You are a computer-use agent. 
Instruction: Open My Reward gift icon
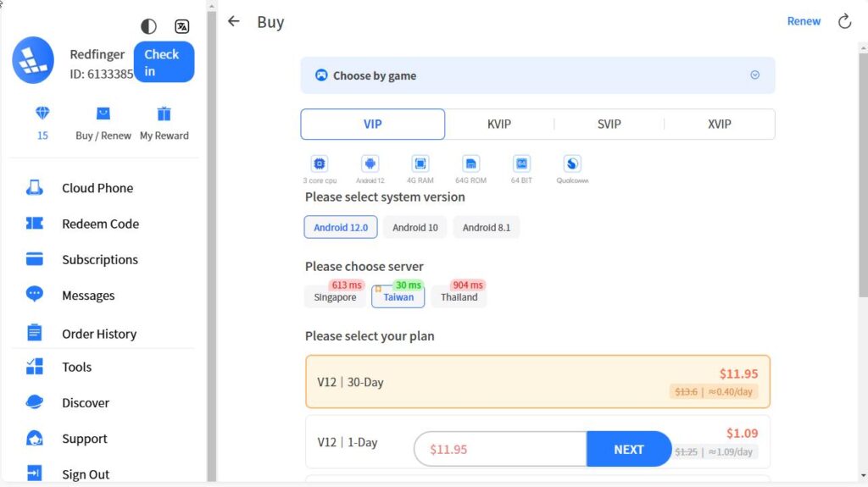[164, 114]
